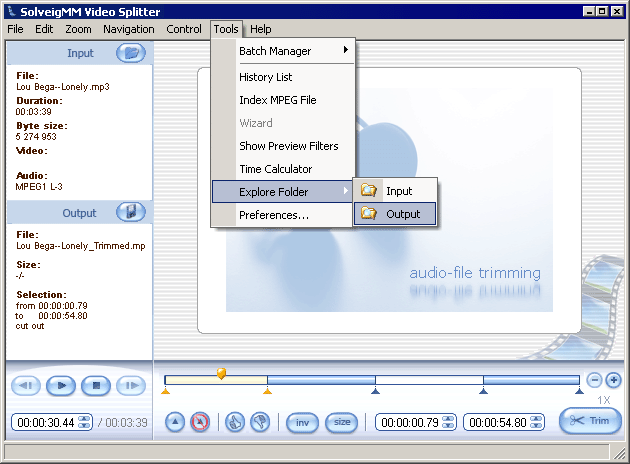Viewport: 630px width, 464px height.
Task: Expand the Batch Manager submenu
Action: 283,51
